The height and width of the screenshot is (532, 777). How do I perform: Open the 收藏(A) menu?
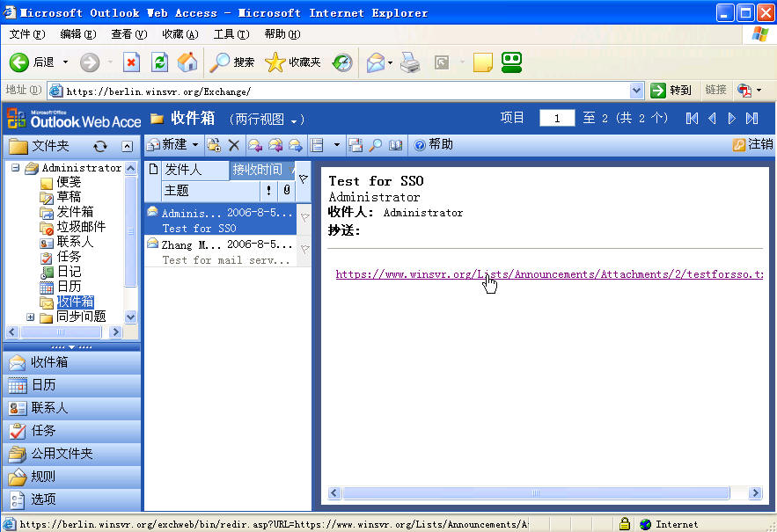click(180, 34)
